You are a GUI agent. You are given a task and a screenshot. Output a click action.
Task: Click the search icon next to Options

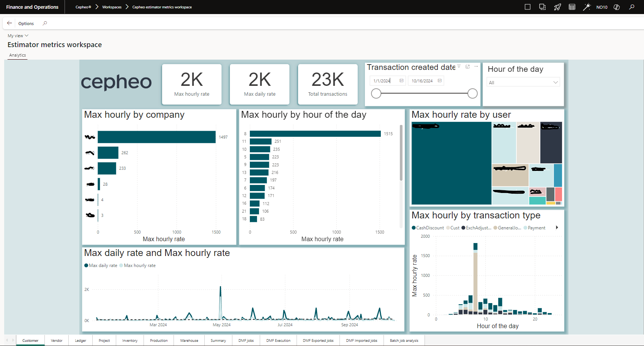pyautogui.click(x=45, y=23)
